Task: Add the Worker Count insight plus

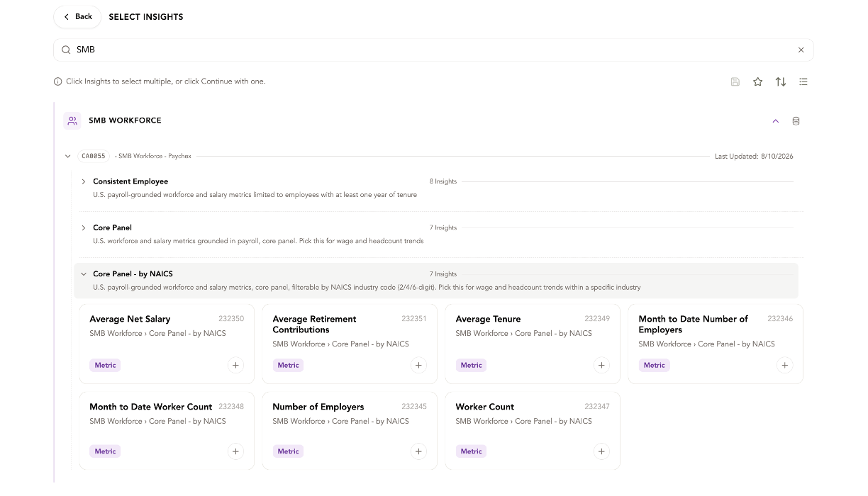Action: coord(601,451)
